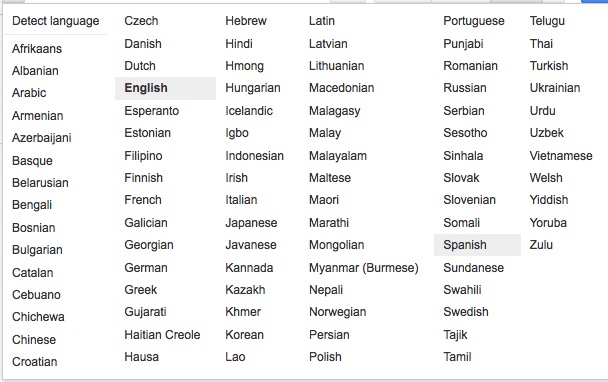
Task: Select Latin in the language list
Action: (x=321, y=21)
